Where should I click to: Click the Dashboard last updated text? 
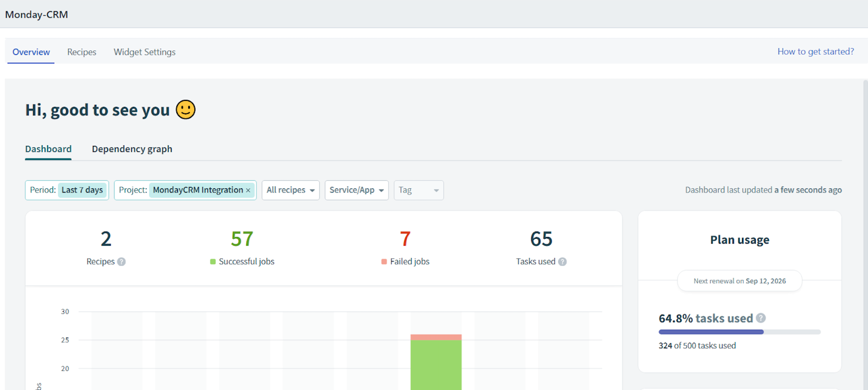pos(763,190)
